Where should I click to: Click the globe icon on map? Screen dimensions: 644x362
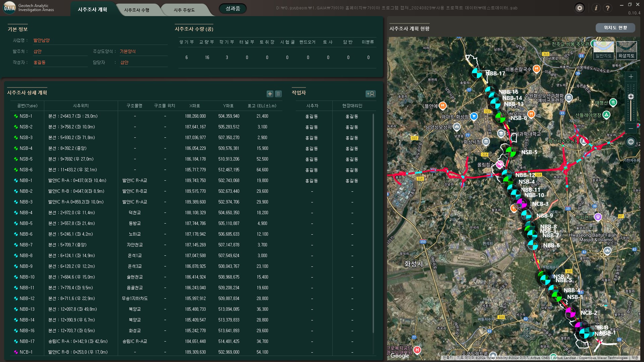tap(631, 142)
